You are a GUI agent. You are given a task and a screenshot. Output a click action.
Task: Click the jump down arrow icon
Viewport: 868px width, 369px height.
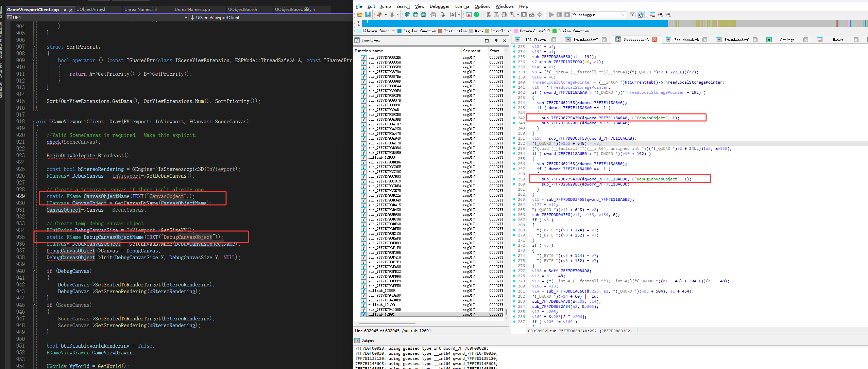pos(443,15)
